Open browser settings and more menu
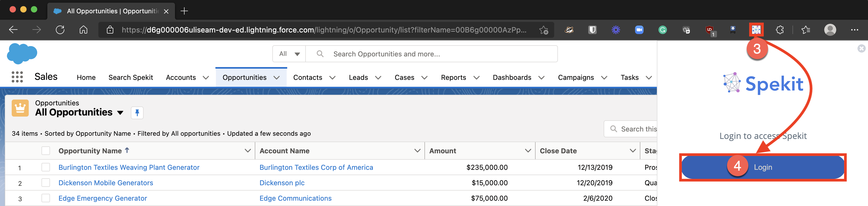 [854, 30]
